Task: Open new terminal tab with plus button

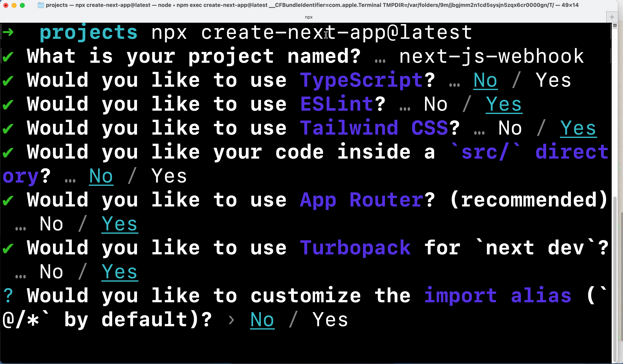Action: [x=612, y=17]
